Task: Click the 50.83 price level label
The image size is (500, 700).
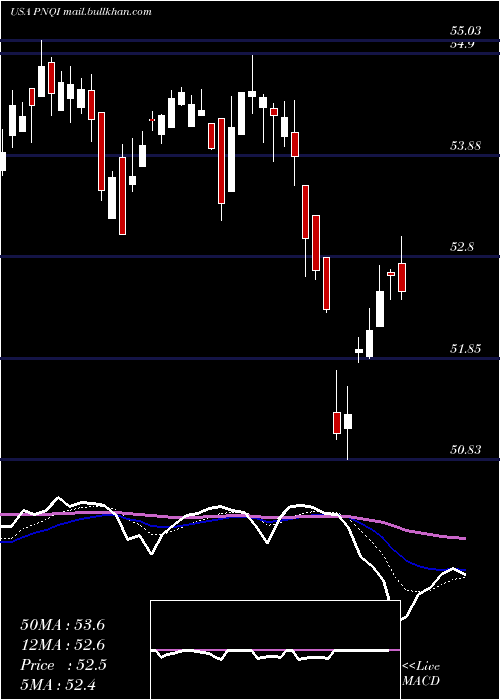Action: [x=466, y=450]
